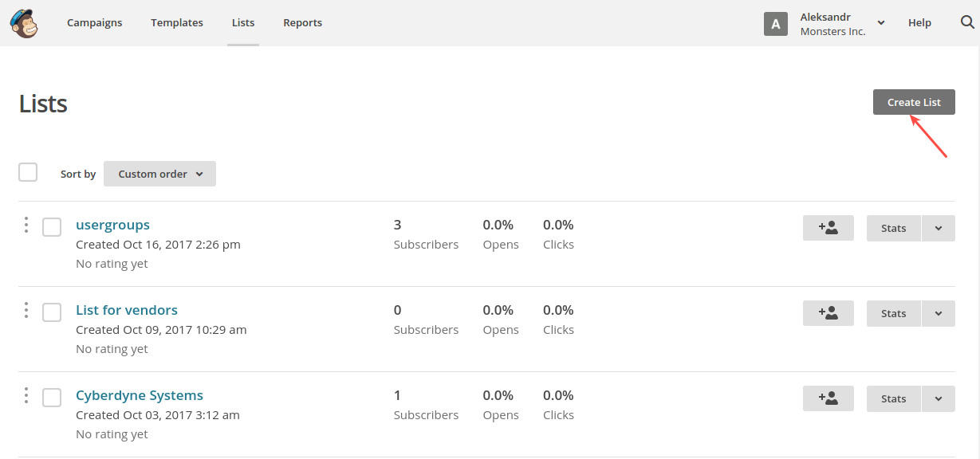Viewport: 980px width, 459px height.
Task: View Stats for List for vendors
Action: (x=894, y=313)
